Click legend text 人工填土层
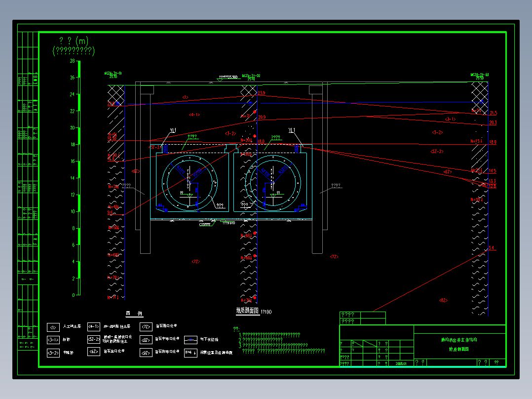Screen dimensions: 532x399 pos(72,326)
